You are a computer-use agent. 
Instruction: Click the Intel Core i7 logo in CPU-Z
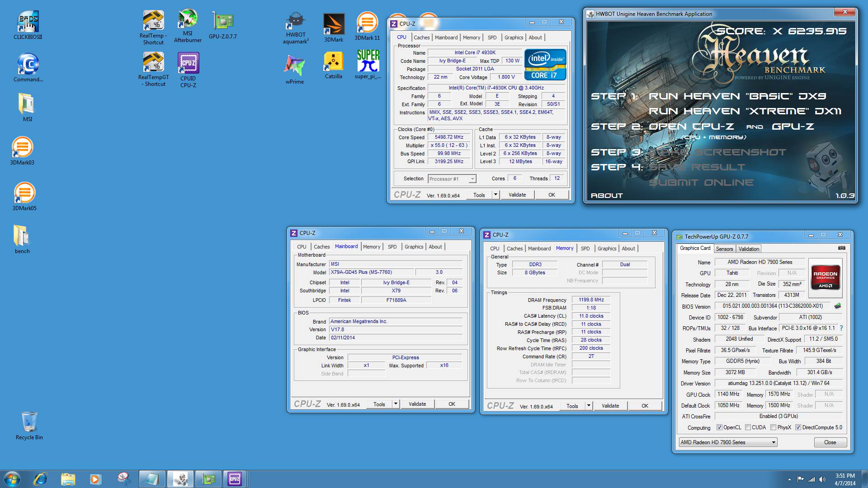(x=545, y=65)
